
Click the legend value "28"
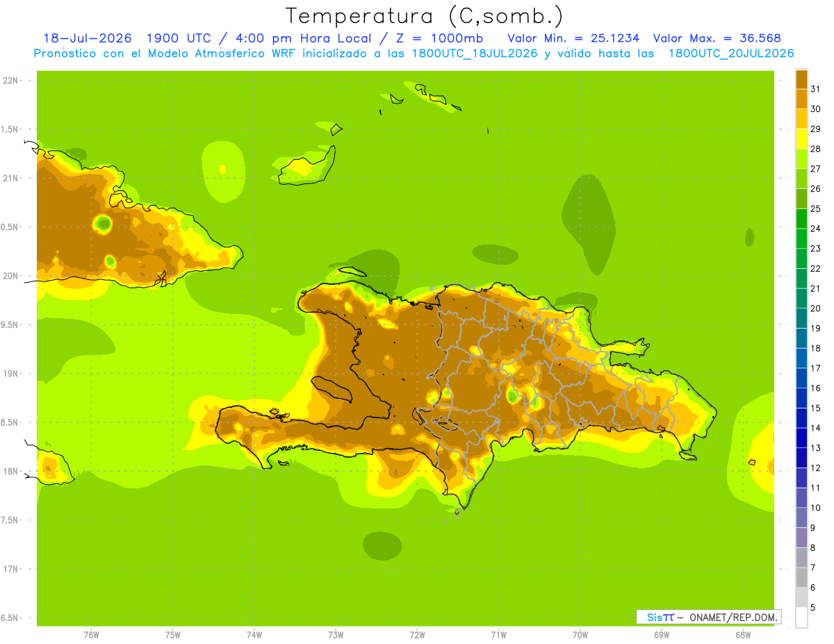(x=815, y=149)
